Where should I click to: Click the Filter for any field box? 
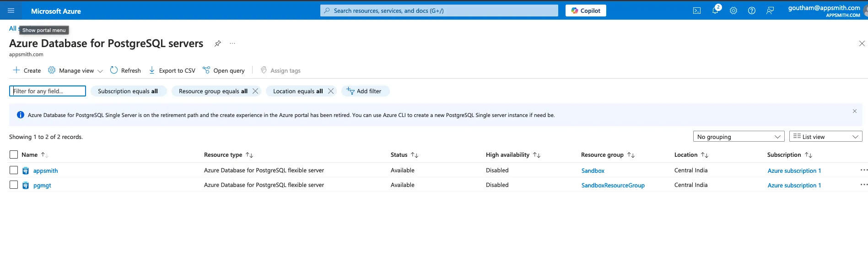click(x=48, y=91)
